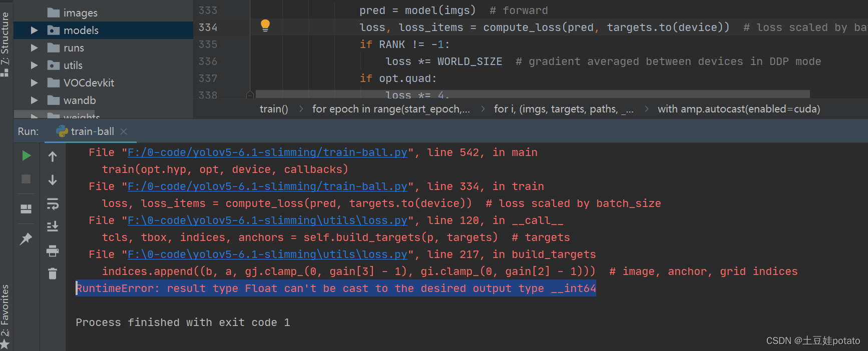The image size is (868, 351).
Task: Open train-ball.py link at line 542
Action: 268,152
